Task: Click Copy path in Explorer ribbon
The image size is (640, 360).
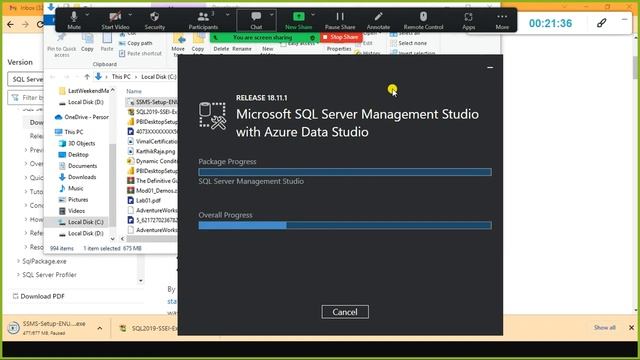Action: tap(136, 43)
